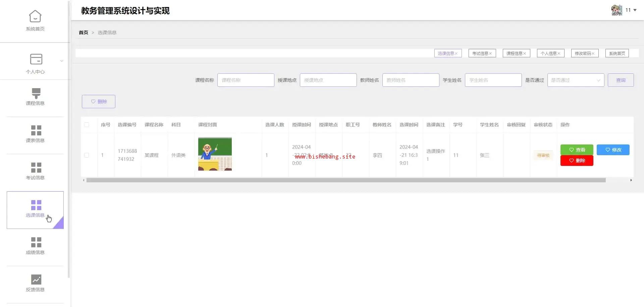The height and width of the screenshot is (307, 644).
Task: Focus the 课程名称 search field
Action: [x=246, y=80]
